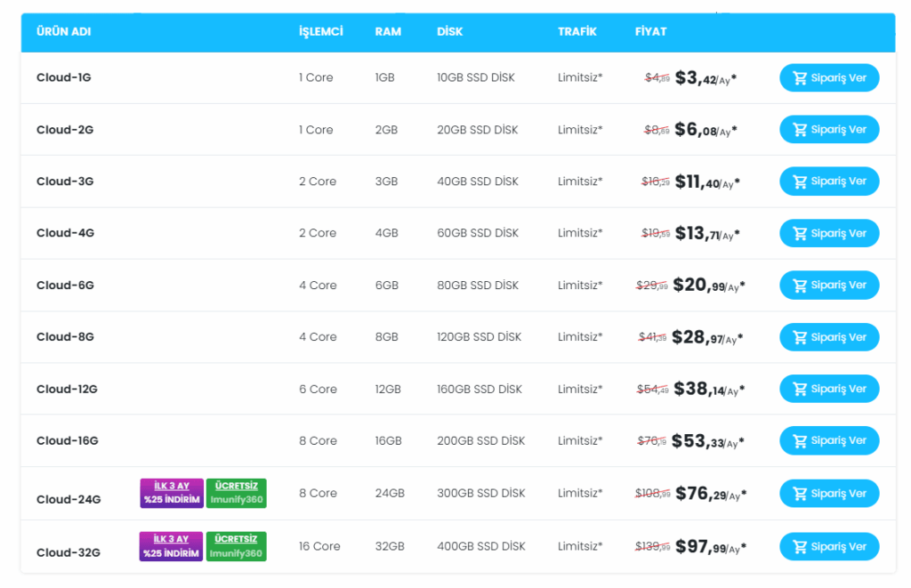Click the cart icon in Cloud-16G row
The width and height of the screenshot is (911, 588).
(800, 441)
